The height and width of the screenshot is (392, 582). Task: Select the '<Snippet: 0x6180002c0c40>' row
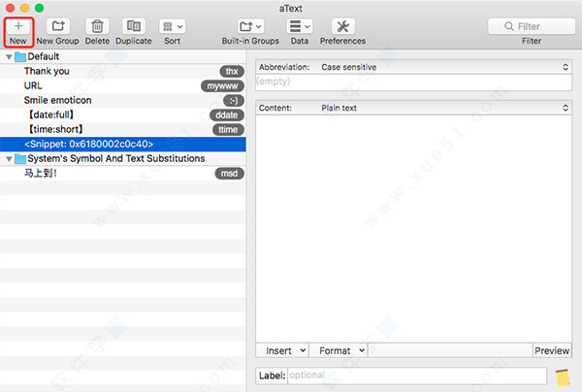point(123,144)
